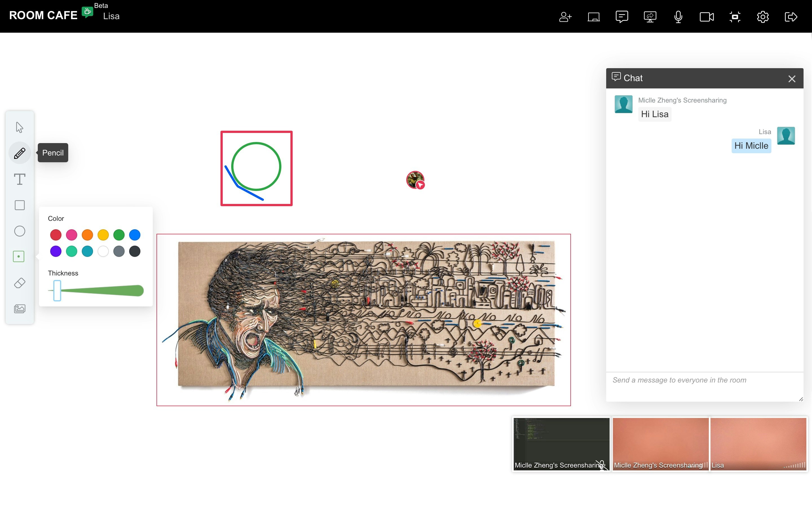Select the Eraser tool
This screenshot has height=507, width=812.
(x=19, y=283)
